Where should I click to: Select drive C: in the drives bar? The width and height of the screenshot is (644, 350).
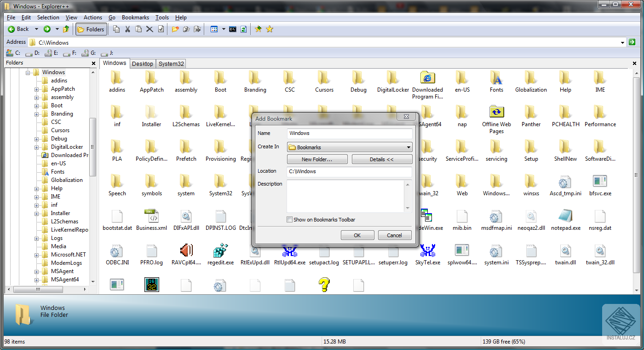(13, 53)
